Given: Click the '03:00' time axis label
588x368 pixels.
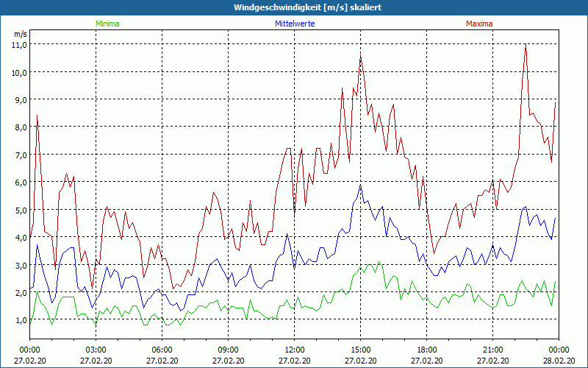Looking at the screenshot, I should pos(96,350).
